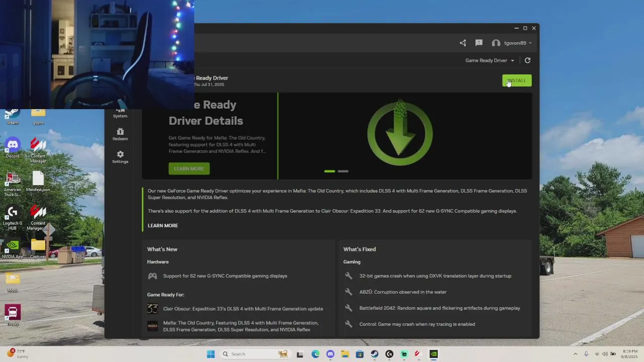Image resolution: width=644 pixels, height=362 pixels.
Task: Click the Mafia: The Old Country feature entry
Action: (240, 326)
